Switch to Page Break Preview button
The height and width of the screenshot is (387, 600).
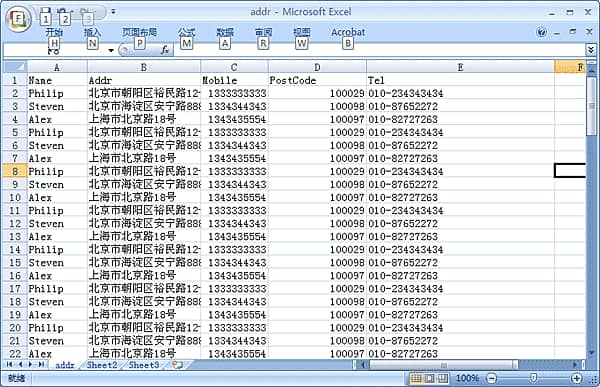coord(443,379)
